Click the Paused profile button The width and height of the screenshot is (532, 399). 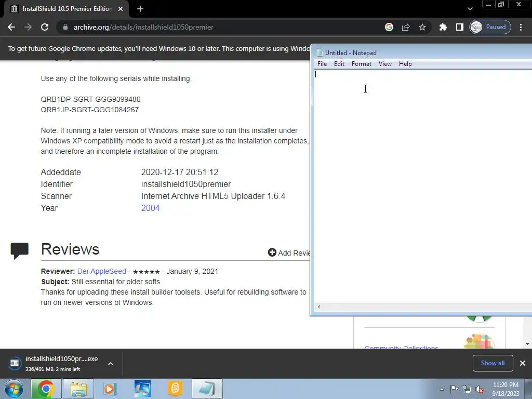pyautogui.click(x=490, y=27)
